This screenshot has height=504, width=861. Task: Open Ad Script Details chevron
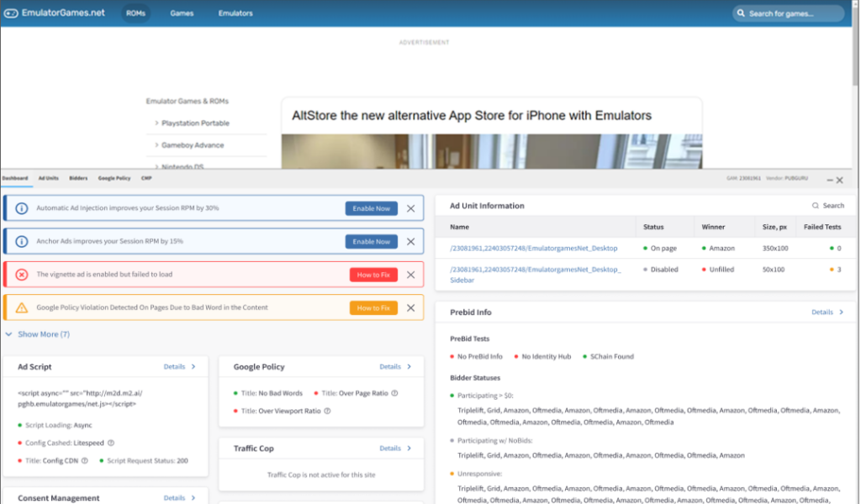tap(193, 366)
